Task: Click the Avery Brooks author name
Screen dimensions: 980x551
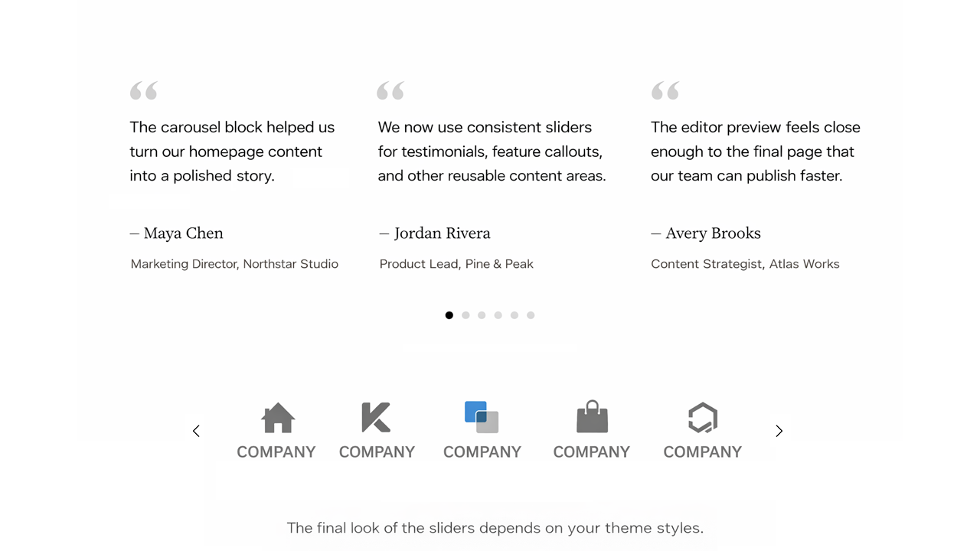Action: click(713, 233)
